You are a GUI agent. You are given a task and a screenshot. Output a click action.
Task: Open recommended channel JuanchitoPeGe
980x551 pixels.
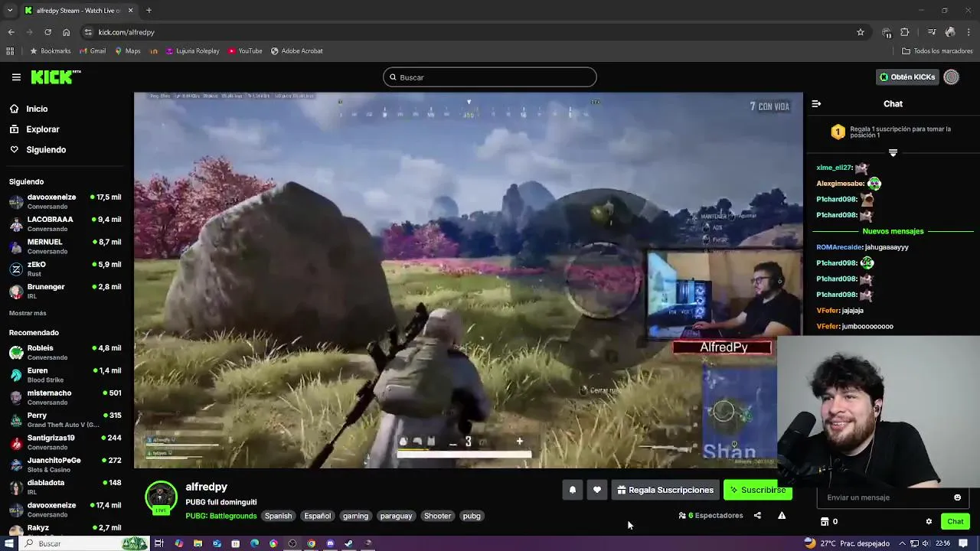pyautogui.click(x=65, y=465)
